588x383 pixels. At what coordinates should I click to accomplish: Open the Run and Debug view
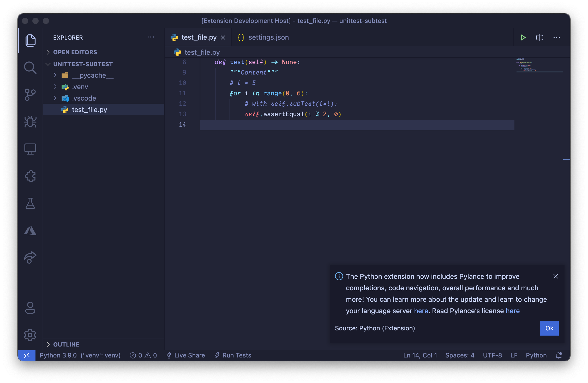(x=30, y=122)
